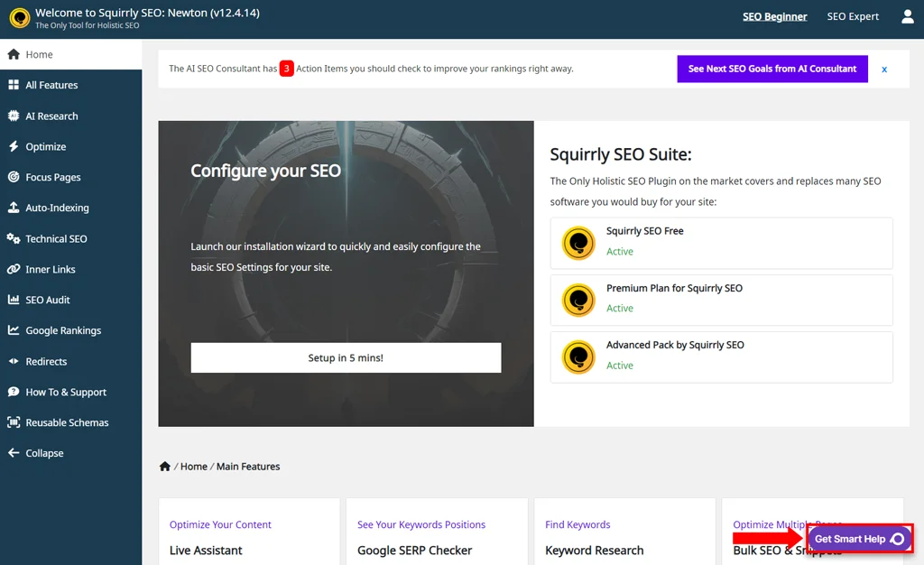
Task: Click the Home breadcrumb link
Action: pos(193,467)
